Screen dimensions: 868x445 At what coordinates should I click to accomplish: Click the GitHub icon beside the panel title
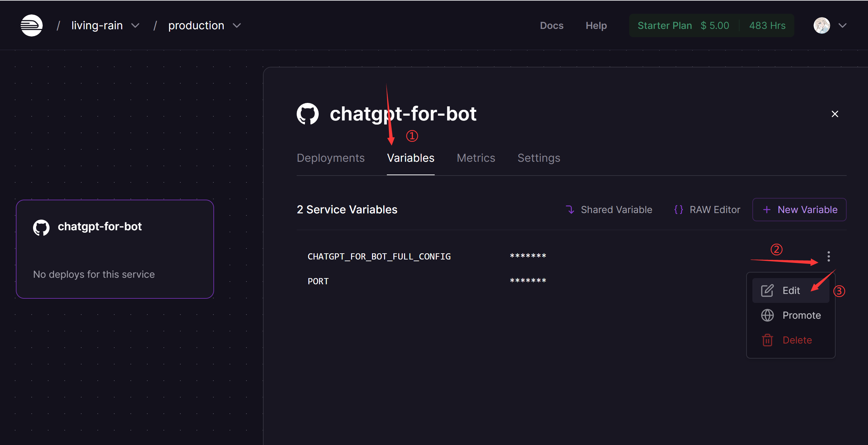click(307, 114)
